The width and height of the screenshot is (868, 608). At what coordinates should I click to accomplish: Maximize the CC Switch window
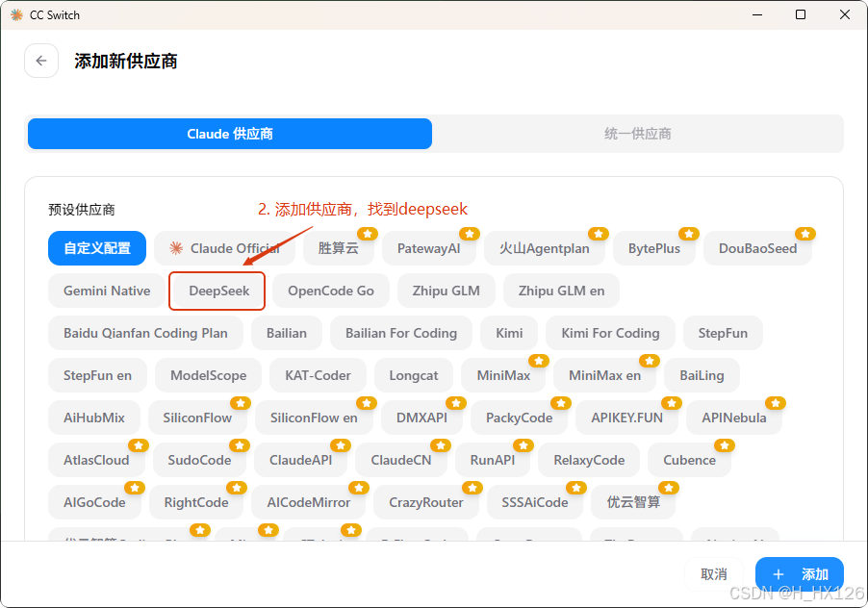pos(801,15)
